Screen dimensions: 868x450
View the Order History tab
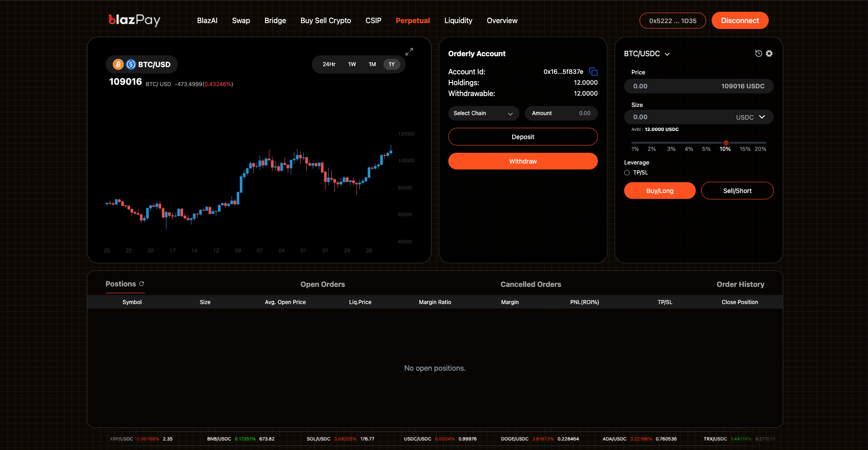741,284
